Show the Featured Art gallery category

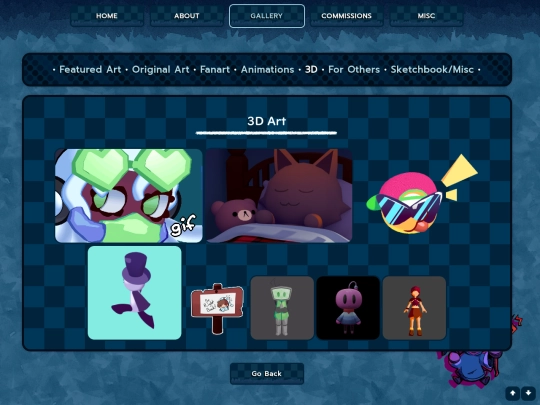[90, 70]
